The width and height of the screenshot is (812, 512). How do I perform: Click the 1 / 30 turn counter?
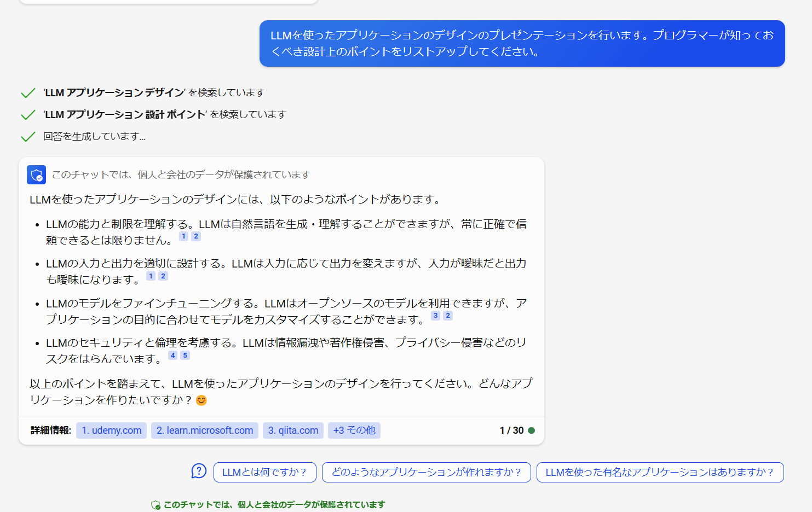[511, 430]
